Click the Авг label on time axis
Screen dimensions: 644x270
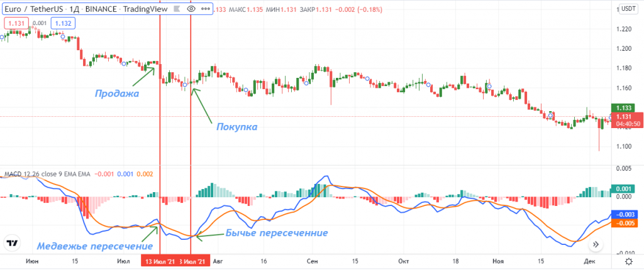(x=217, y=261)
